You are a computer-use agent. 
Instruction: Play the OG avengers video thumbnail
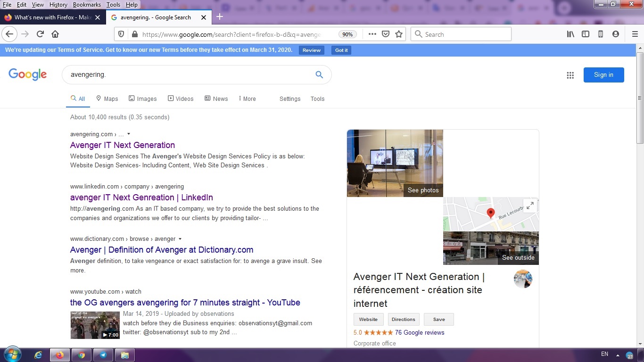[95, 325]
